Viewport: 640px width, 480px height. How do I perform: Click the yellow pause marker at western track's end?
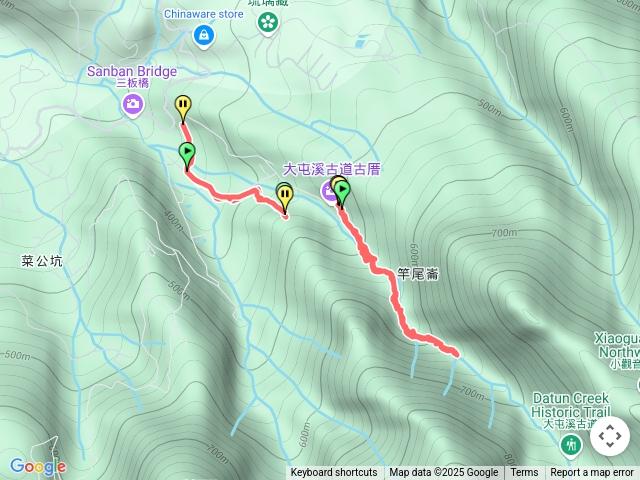(x=284, y=197)
